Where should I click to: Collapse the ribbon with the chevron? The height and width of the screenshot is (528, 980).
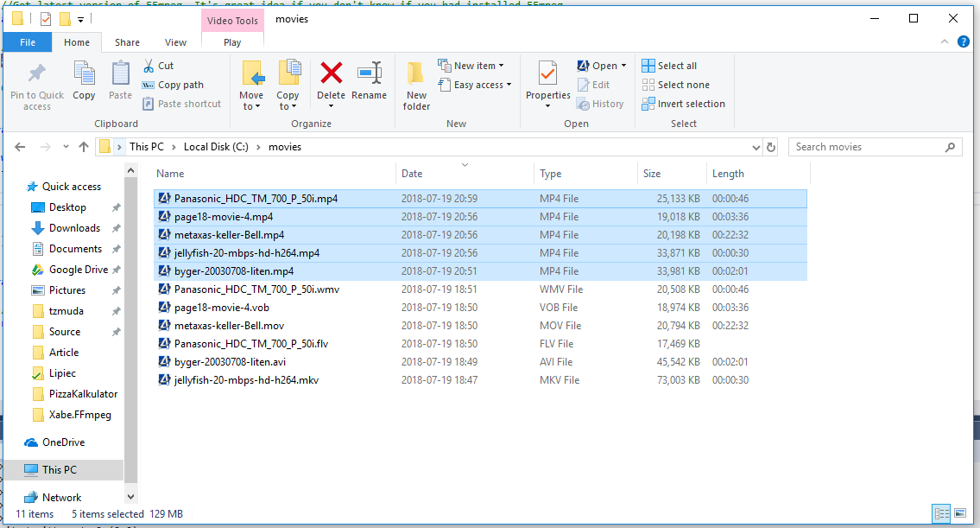pos(945,42)
